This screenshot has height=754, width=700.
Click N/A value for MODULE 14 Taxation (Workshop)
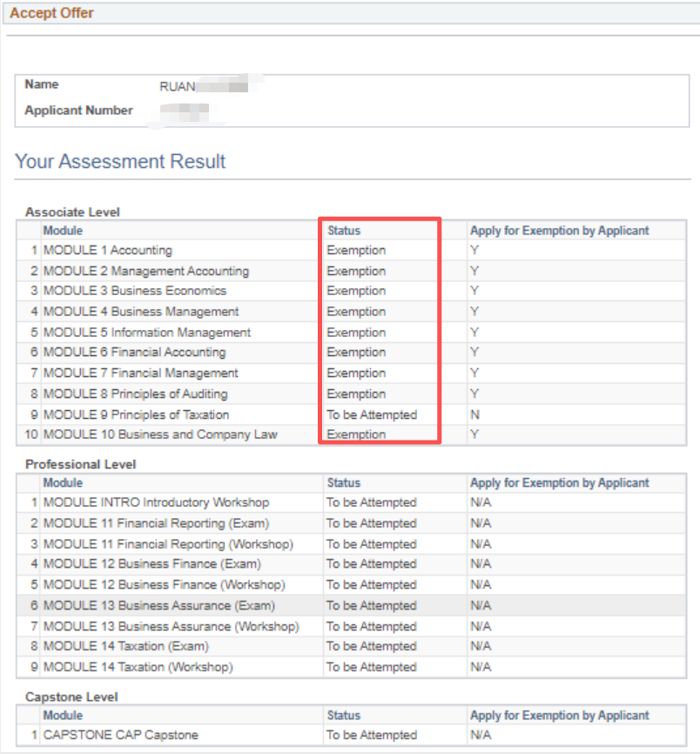tap(481, 667)
